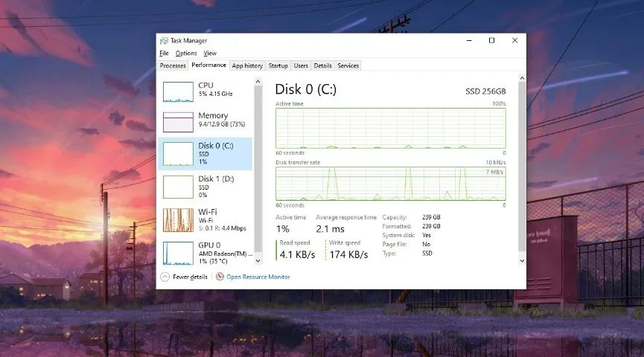Image resolution: width=644 pixels, height=357 pixels.
Task: Open the Startup tab
Action: coord(278,65)
